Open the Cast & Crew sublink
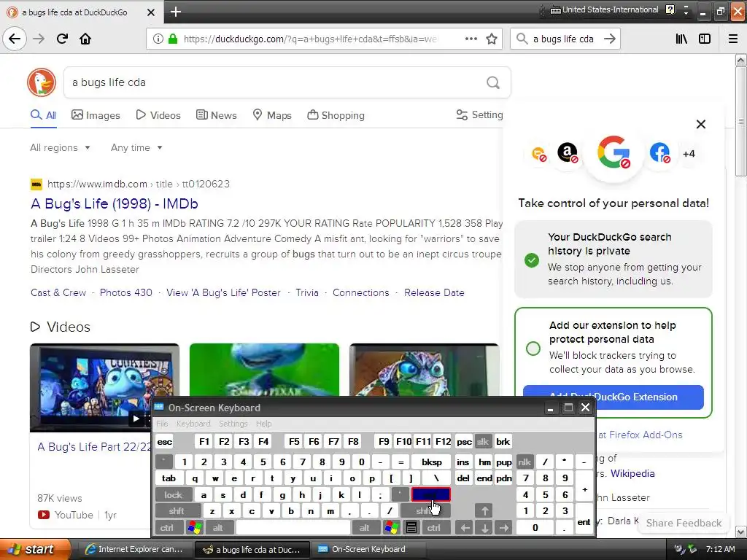This screenshot has width=747, height=560. [x=58, y=292]
